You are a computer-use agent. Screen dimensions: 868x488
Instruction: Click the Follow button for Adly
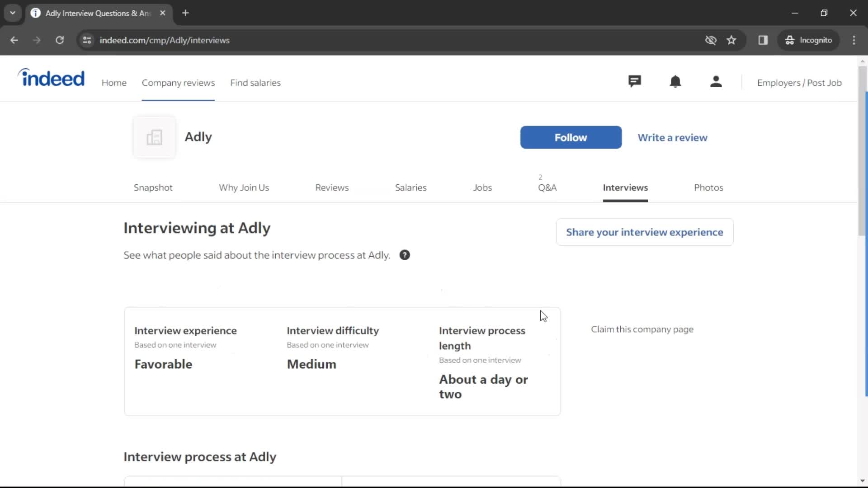(x=571, y=137)
